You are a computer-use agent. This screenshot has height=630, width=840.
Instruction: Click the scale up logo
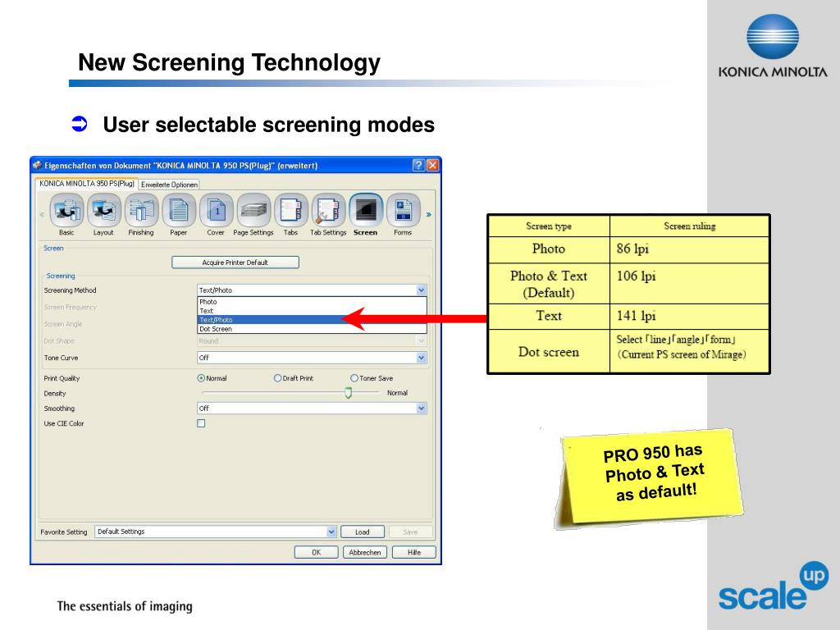point(773,586)
